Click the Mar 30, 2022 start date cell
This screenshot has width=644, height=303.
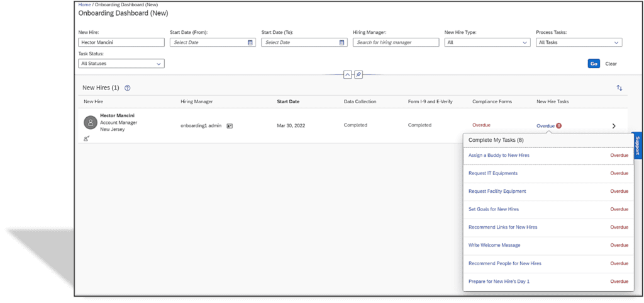click(291, 126)
